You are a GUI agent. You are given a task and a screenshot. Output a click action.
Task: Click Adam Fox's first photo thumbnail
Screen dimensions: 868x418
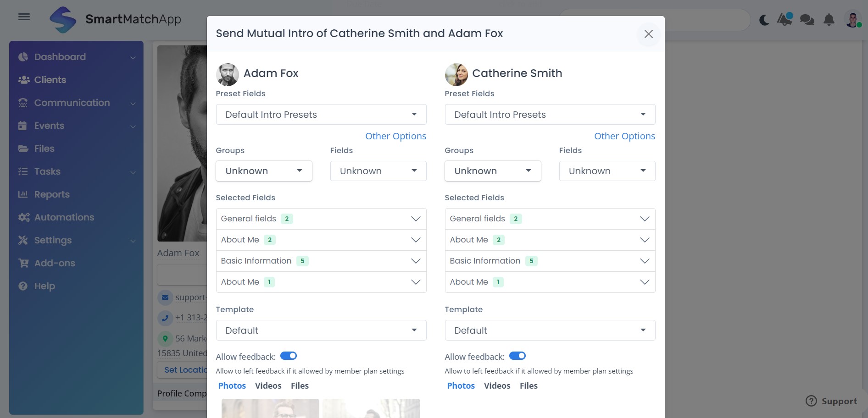click(x=270, y=408)
